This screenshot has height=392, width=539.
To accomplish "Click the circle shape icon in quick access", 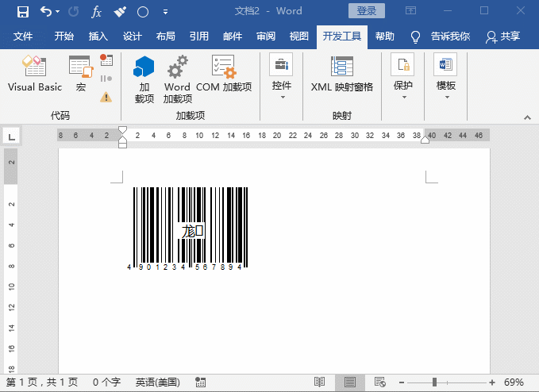I will [143, 12].
